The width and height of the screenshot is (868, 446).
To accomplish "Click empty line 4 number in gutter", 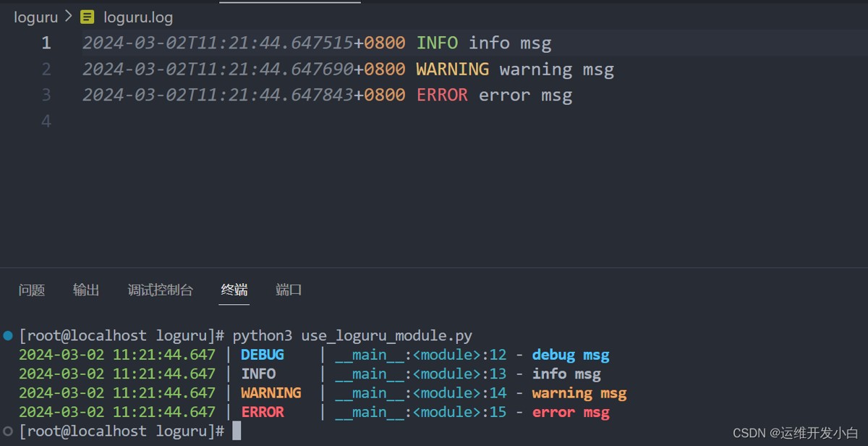I will (x=46, y=121).
